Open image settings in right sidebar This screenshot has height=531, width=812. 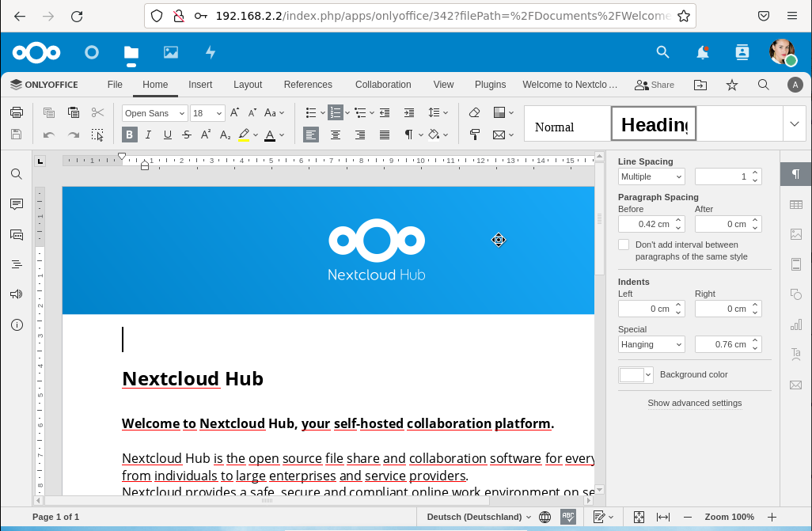pos(796,234)
